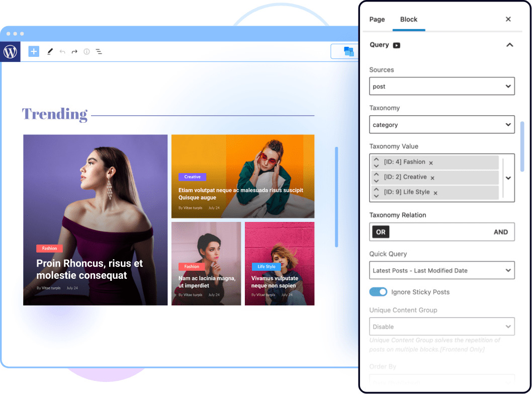Move the Fashion taxonomy value up
The image size is (532, 394).
click(x=376, y=159)
